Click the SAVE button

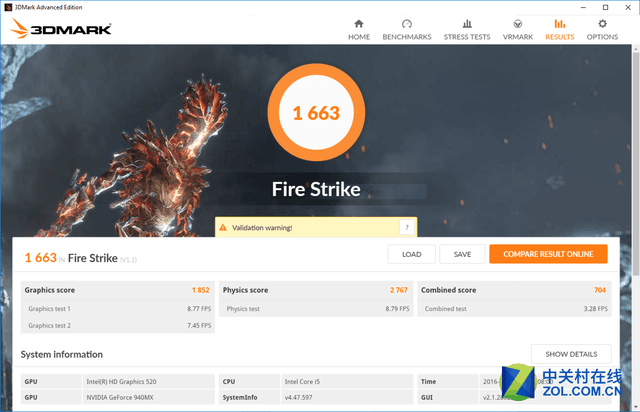(462, 254)
